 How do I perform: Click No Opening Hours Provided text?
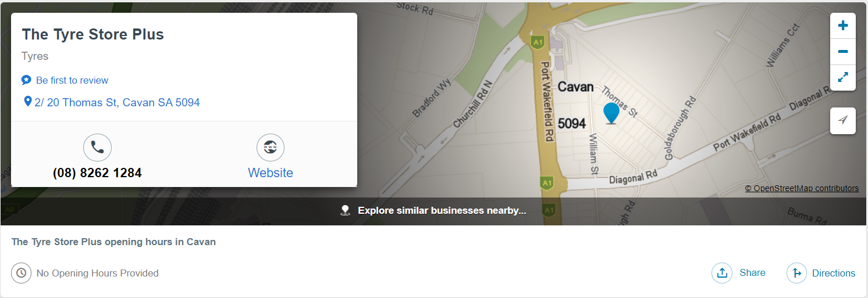(x=97, y=273)
